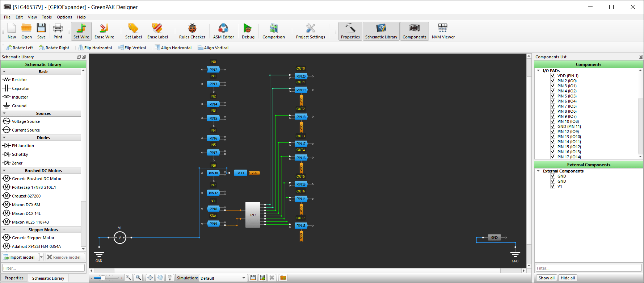The image size is (644, 283).
Task: Toggle the PIN 10 (IO8) checkbox
Action: click(553, 121)
